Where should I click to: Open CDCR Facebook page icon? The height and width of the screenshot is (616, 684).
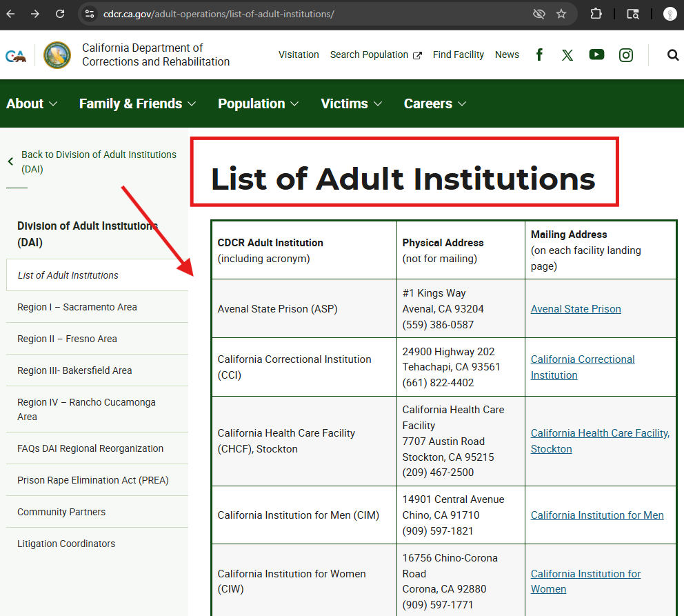click(539, 54)
